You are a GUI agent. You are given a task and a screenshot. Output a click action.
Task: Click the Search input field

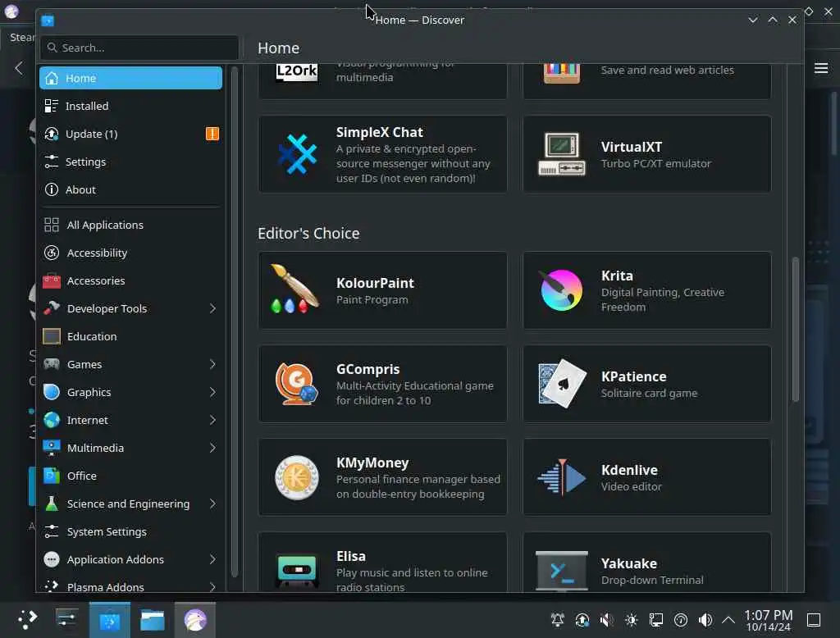click(x=139, y=48)
